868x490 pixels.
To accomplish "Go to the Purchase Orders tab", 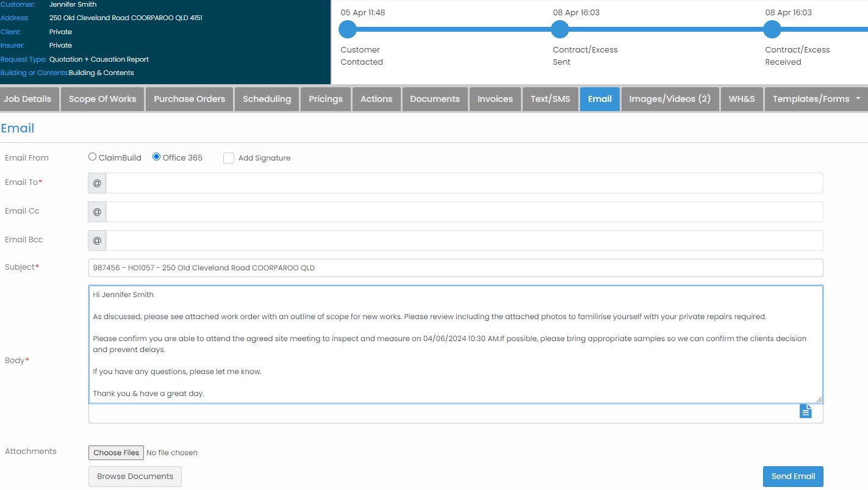I will pos(189,99).
